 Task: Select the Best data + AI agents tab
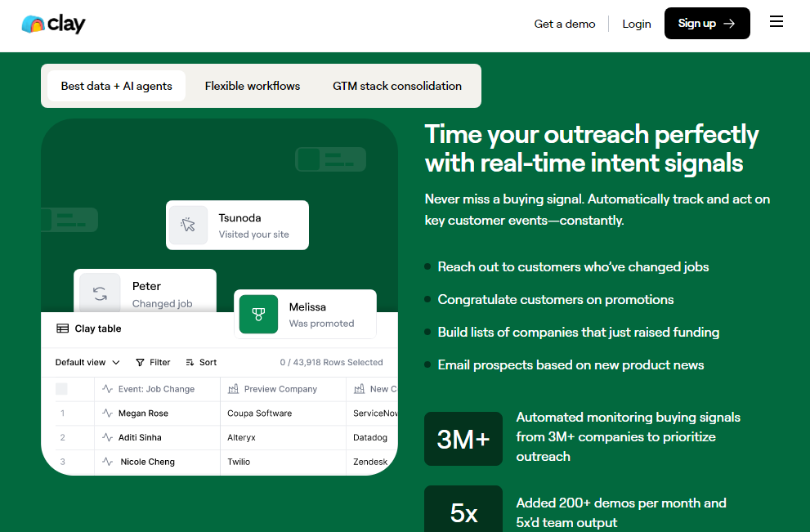[x=116, y=86]
